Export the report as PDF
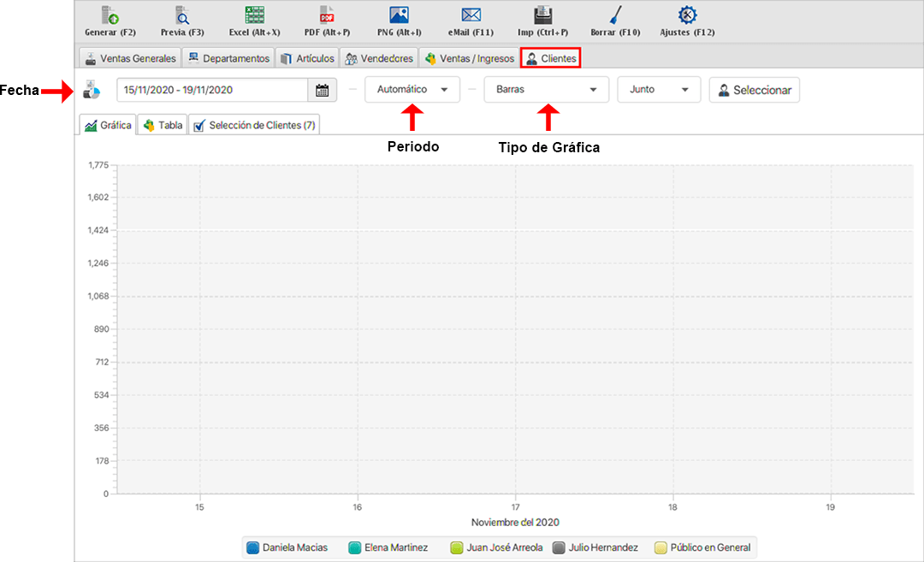The image size is (924, 562). (x=327, y=15)
